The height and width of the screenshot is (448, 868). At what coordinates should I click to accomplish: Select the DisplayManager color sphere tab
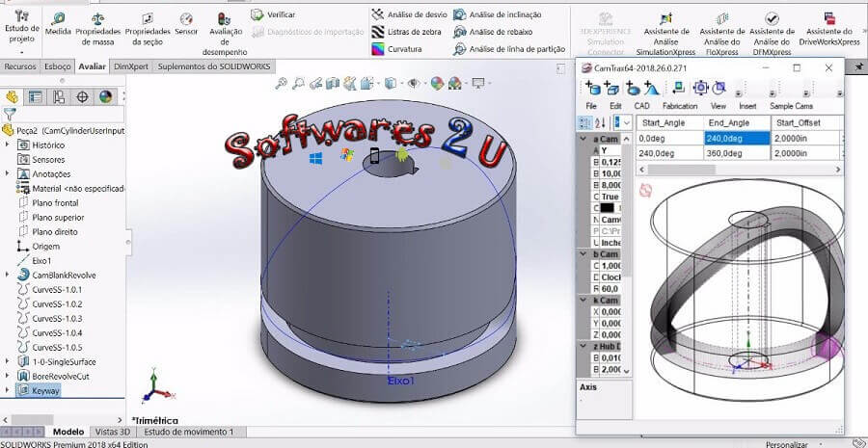105,97
